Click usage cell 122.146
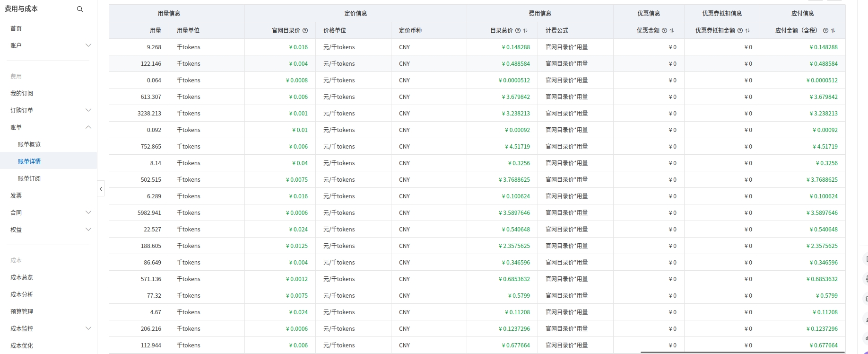Viewport: 868px width, 354px height. tap(151, 63)
